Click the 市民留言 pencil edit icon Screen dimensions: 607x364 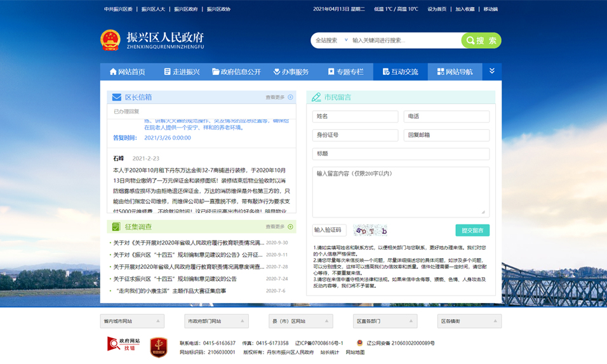(x=316, y=97)
